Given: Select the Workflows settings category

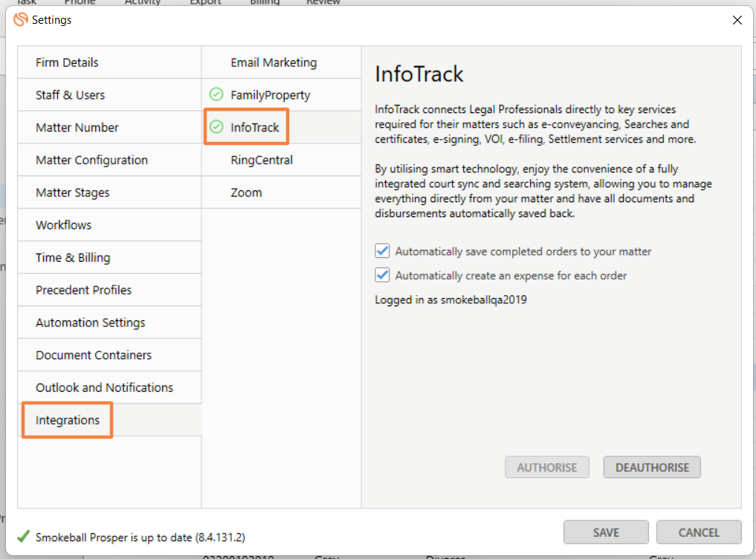Looking at the screenshot, I should (64, 225).
